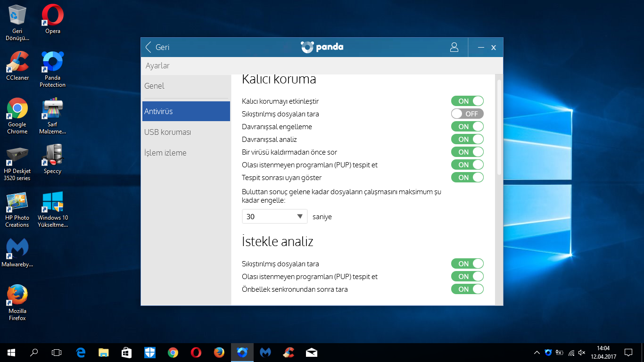644x362 pixels.
Task: Open HP Deskjet 3520 series shortcut
Action: click(x=17, y=163)
